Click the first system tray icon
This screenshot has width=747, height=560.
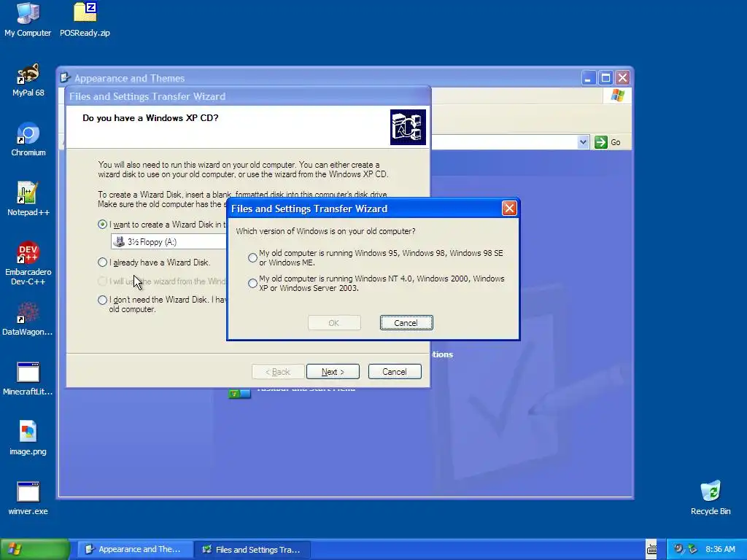coord(678,549)
